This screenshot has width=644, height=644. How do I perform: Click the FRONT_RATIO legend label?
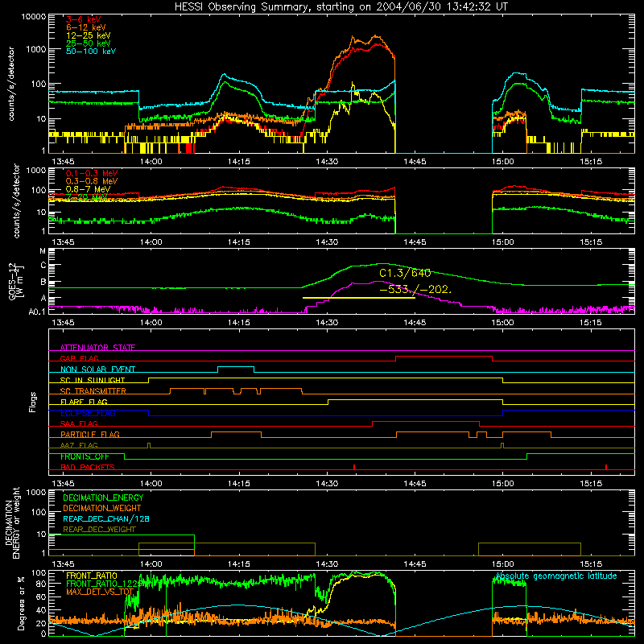tap(92, 576)
